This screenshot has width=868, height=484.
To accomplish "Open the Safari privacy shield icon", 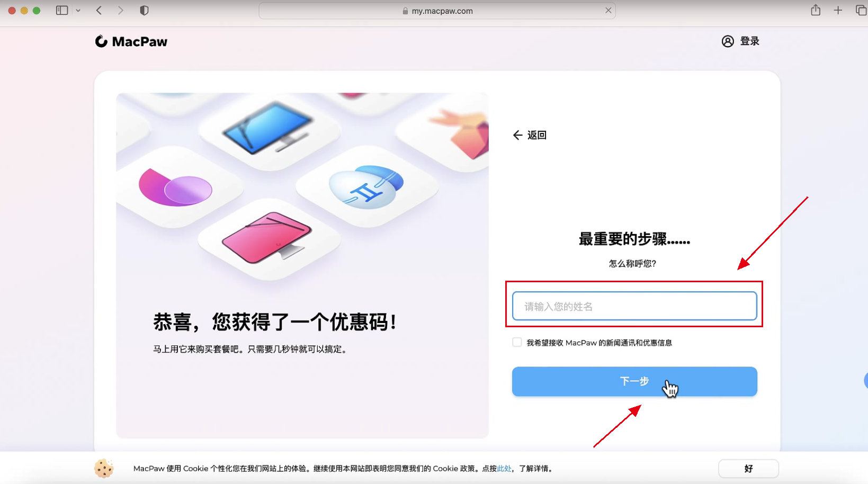I will [144, 11].
